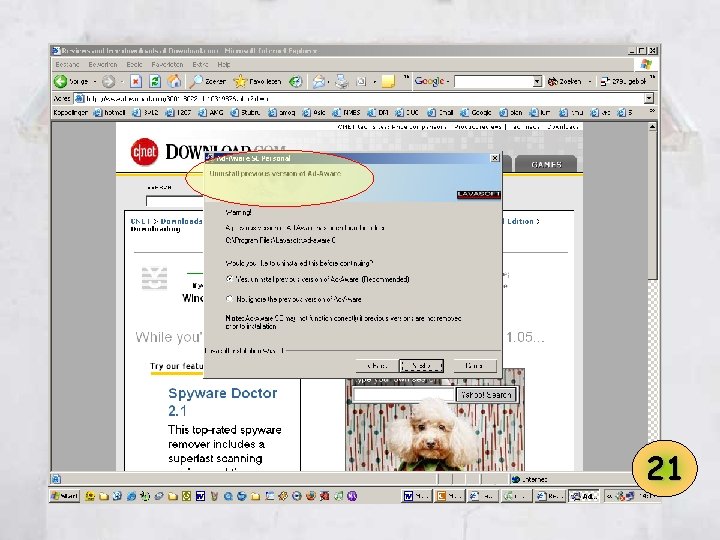720x540 pixels.
Task: Click the red Stop icon in IE toolbar
Action: click(135, 82)
